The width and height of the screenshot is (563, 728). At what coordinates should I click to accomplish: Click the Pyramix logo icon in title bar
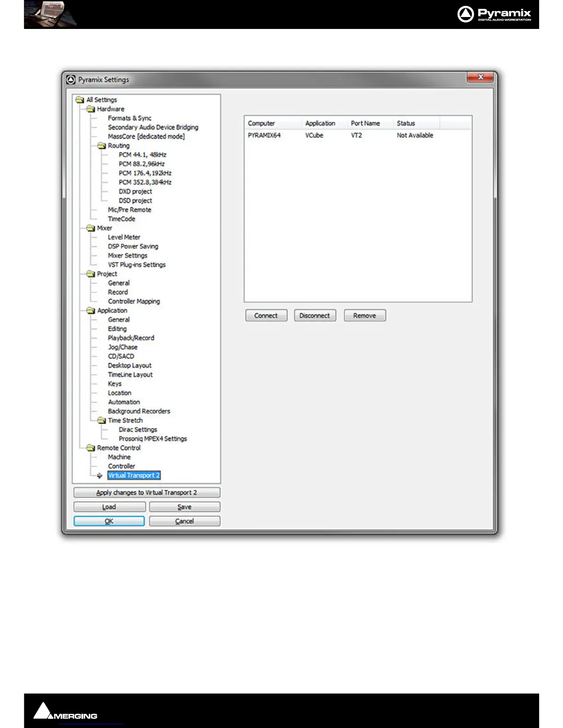pos(71,80)
